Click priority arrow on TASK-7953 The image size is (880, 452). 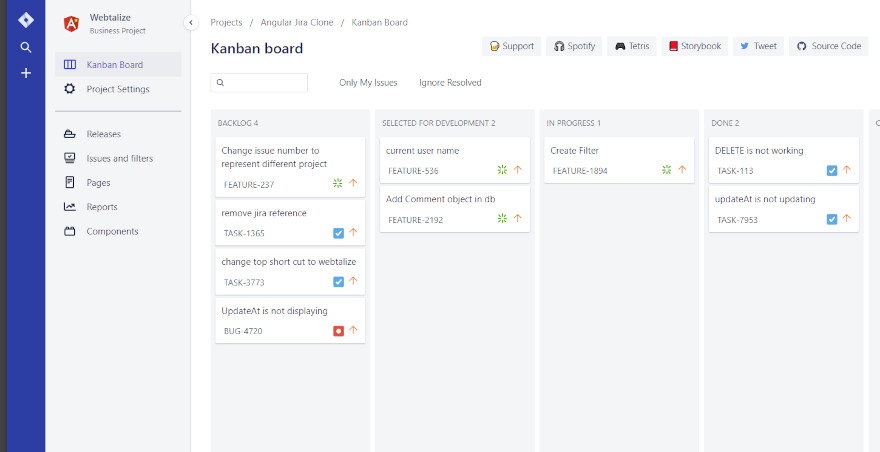pos(846,218)
